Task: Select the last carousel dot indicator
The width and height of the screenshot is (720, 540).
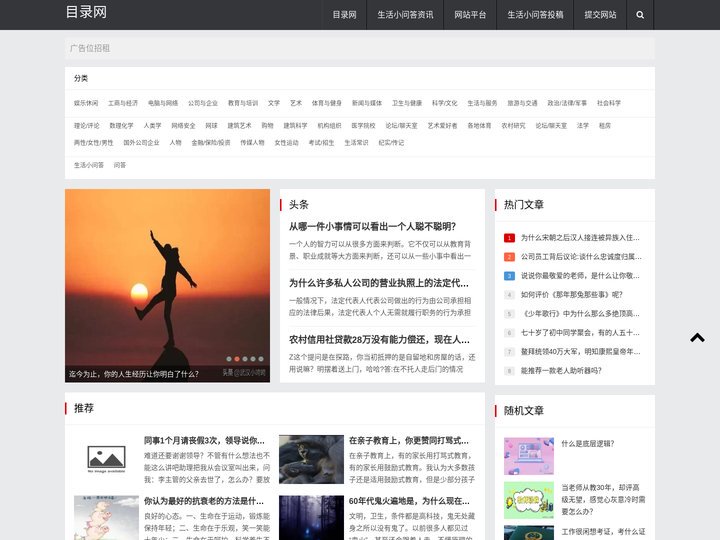Action: (261, 359)
